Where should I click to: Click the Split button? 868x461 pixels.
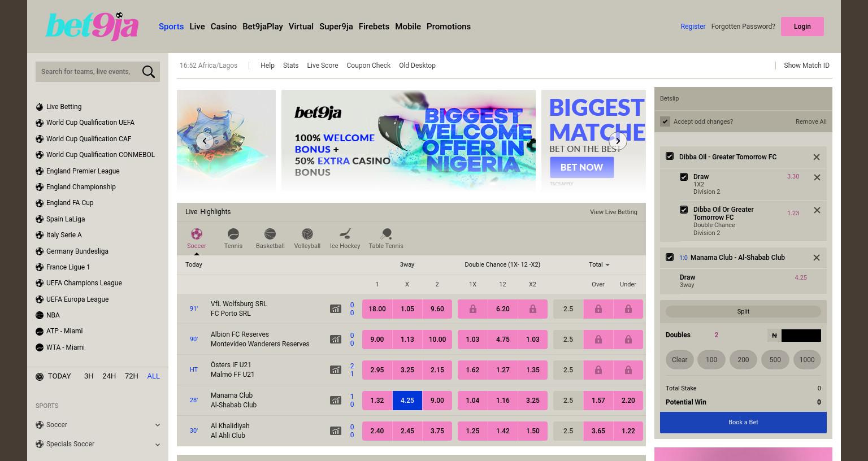(743, 311)
